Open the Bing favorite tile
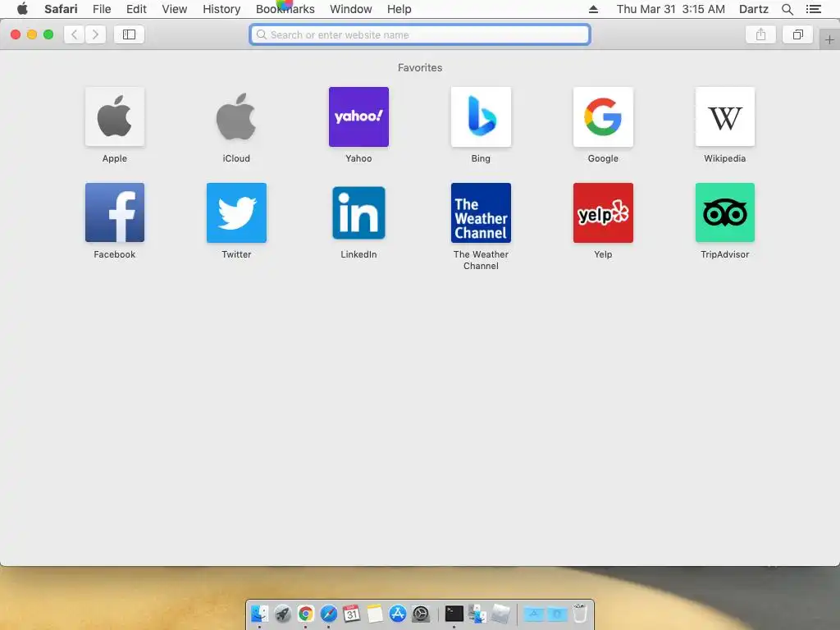The height and width of the screenshot is (630, 840). [x=481, y=116]
